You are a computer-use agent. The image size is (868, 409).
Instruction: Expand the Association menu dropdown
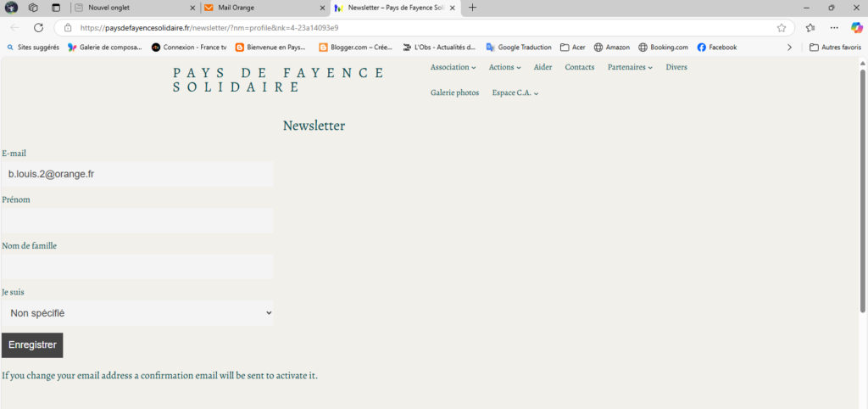(x=453, y=67)
